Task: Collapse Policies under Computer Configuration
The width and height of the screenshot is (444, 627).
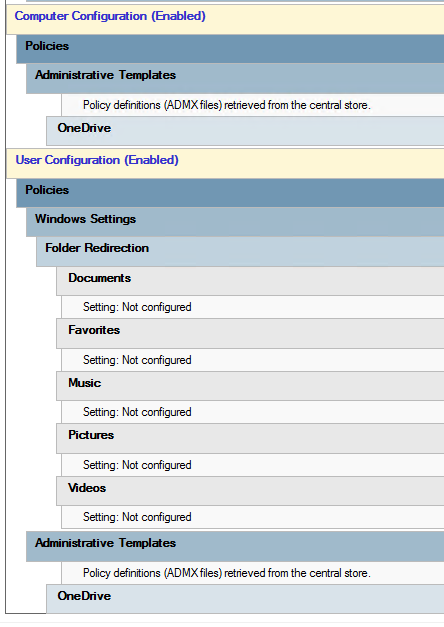Action: pyautogui.click(x=230, y=49)
